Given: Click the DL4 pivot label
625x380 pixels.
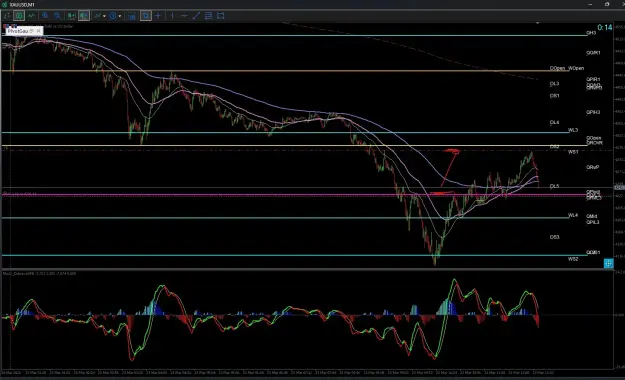Looking at the screenshot, I should [554, 122].
